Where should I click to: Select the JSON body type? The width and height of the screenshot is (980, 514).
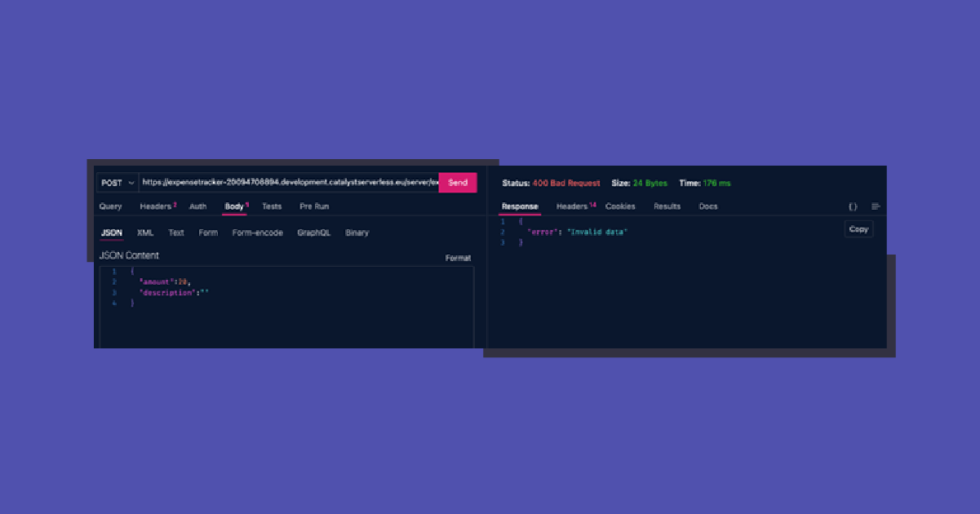(112, 233)
